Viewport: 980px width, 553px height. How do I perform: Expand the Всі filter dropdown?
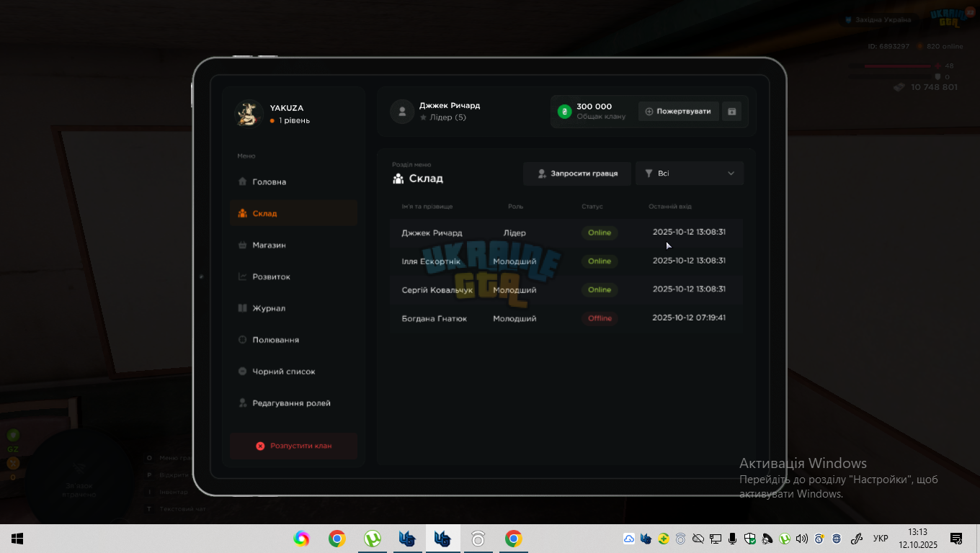(x=690, y=174)
